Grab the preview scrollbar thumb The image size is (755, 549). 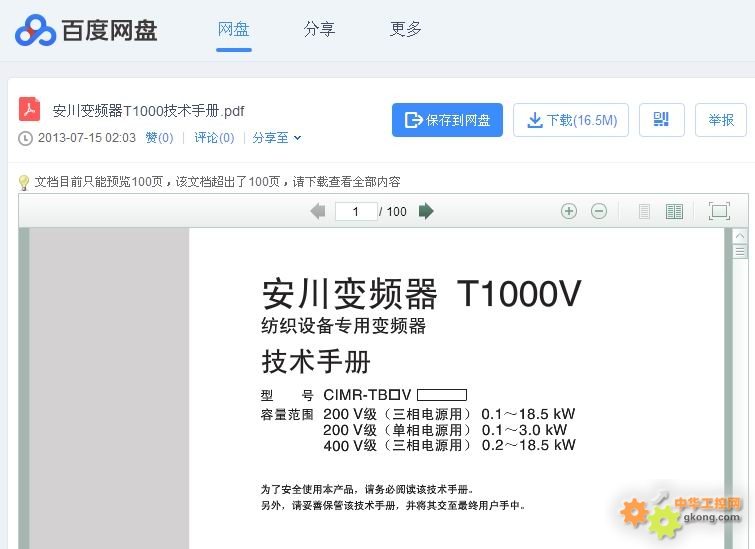point(740,251)
